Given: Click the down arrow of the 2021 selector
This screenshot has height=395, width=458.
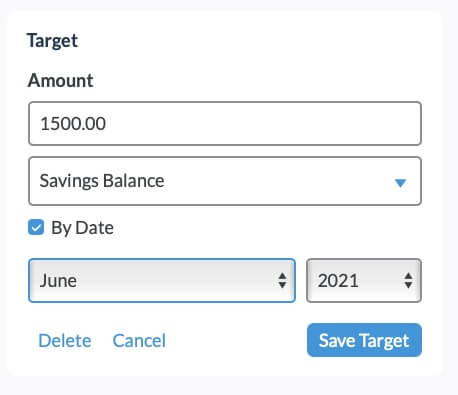Looking at the screenshot, I should tap(408, 285).
